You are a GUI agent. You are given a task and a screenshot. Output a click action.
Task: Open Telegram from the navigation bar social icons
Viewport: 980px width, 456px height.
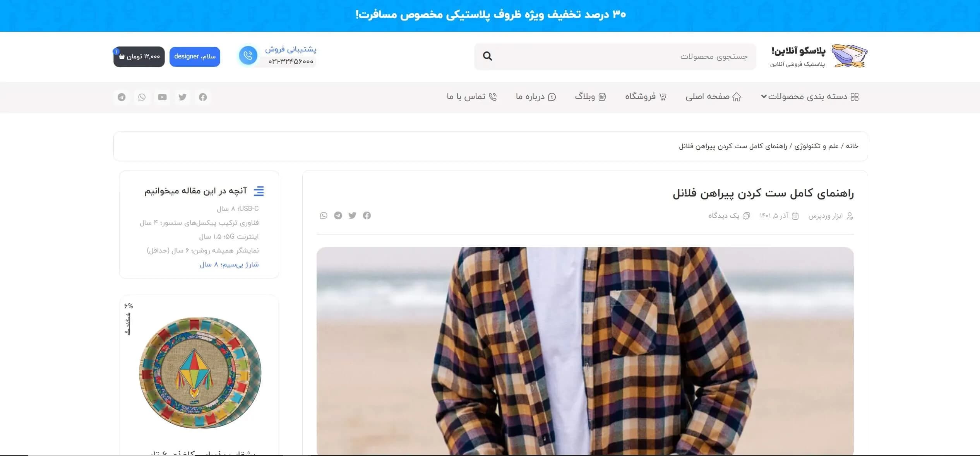coord(122,97)
